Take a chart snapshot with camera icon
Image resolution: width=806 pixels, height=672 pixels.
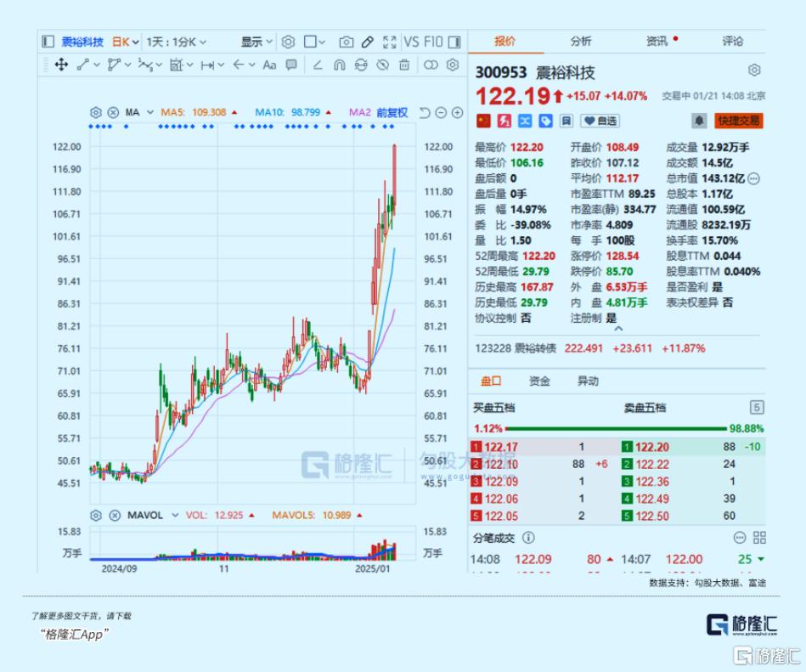(347, 42)
